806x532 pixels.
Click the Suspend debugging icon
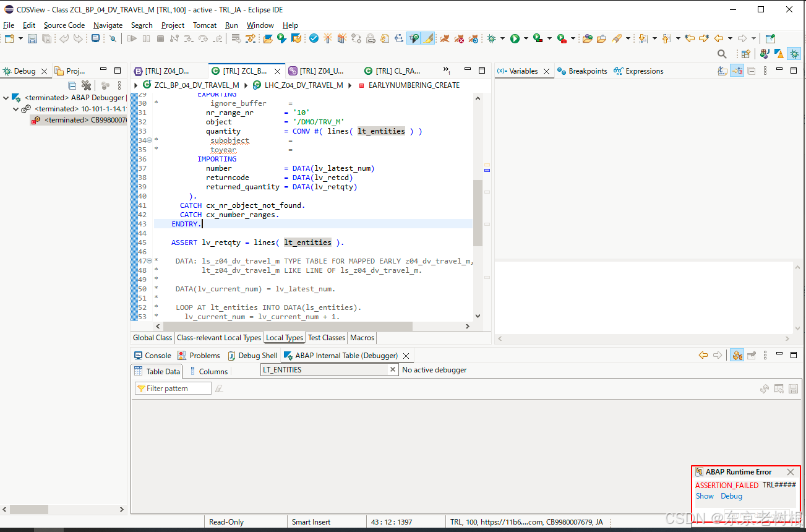(146, 38)
